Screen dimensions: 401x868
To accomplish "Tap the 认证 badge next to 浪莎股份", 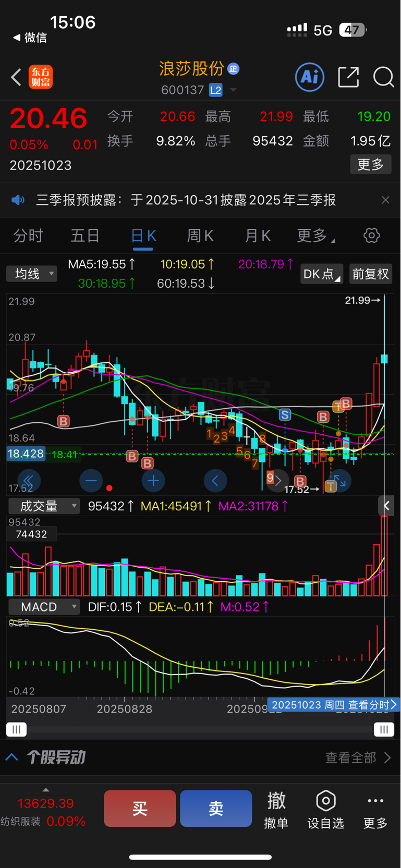I will point(234,68).
